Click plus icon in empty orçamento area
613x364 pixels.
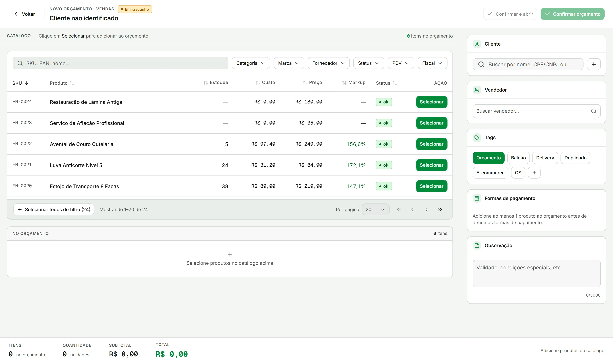tap(230, 254)
